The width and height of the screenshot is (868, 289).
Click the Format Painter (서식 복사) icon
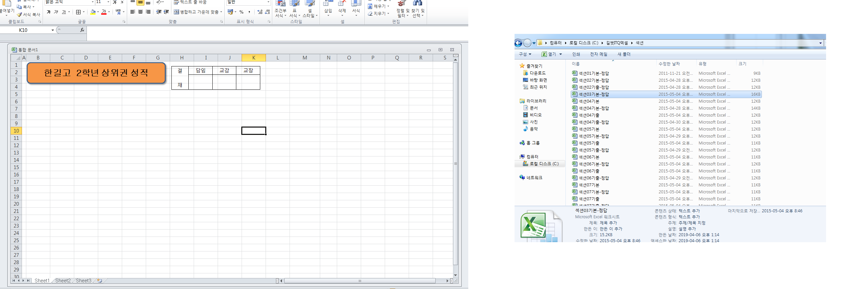(20, 15)
